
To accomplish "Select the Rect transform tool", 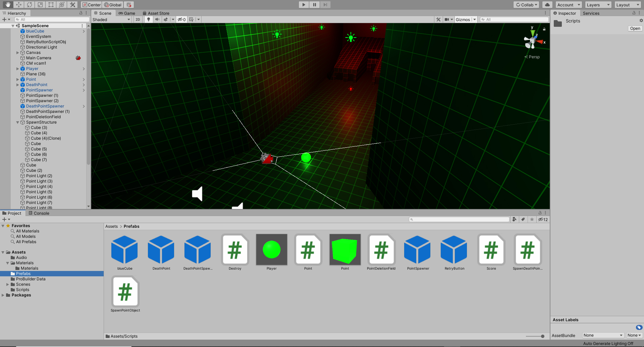I will coord(51,5).
